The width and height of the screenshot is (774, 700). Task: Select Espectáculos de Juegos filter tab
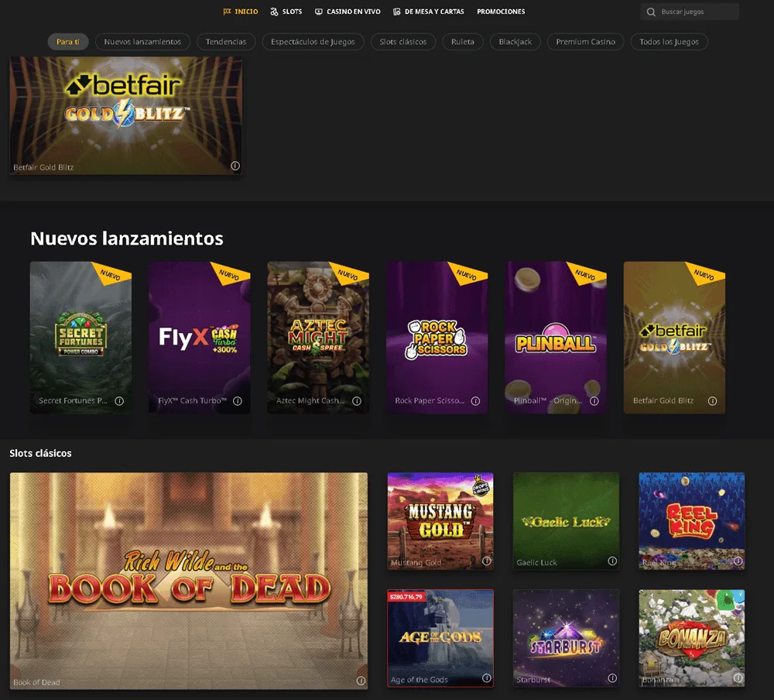[x=313, y=42]
